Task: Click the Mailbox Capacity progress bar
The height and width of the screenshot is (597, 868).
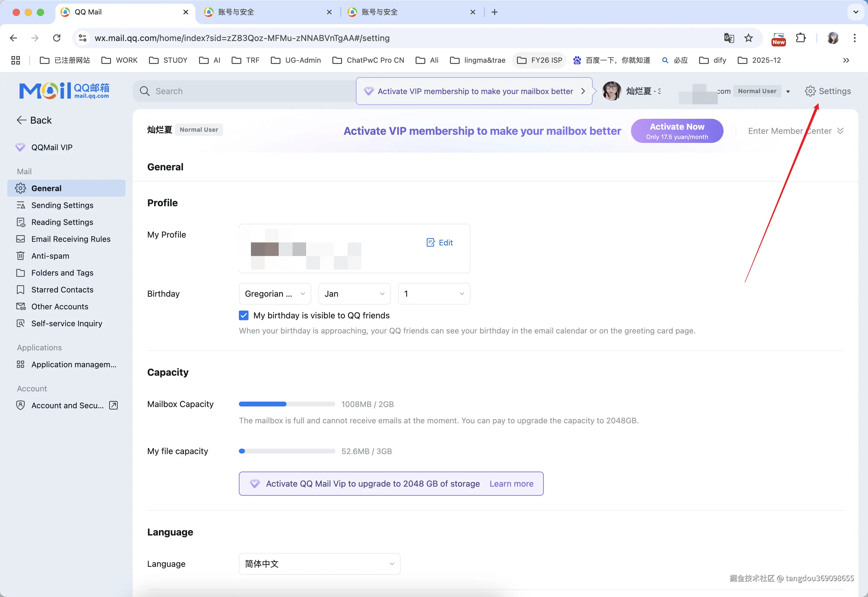Action: (x=287, y=404)
